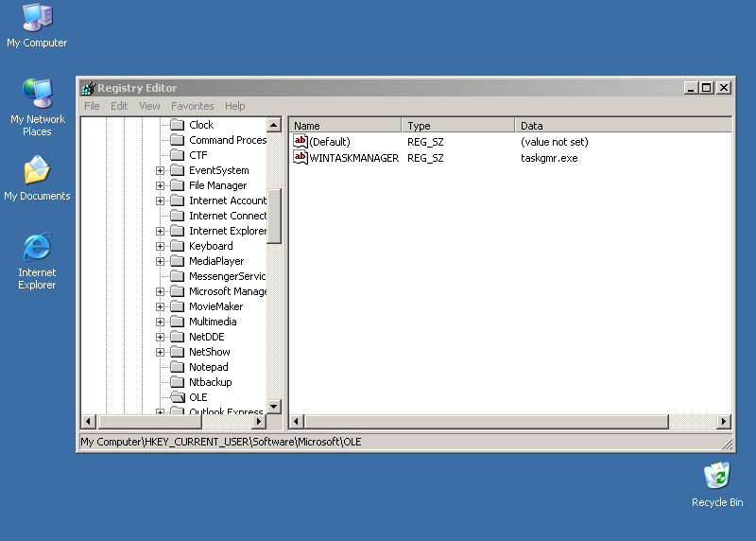Open the Edit menu
Image resolution: width=756 pixels, height=541 pixels.
coord(119,106)
